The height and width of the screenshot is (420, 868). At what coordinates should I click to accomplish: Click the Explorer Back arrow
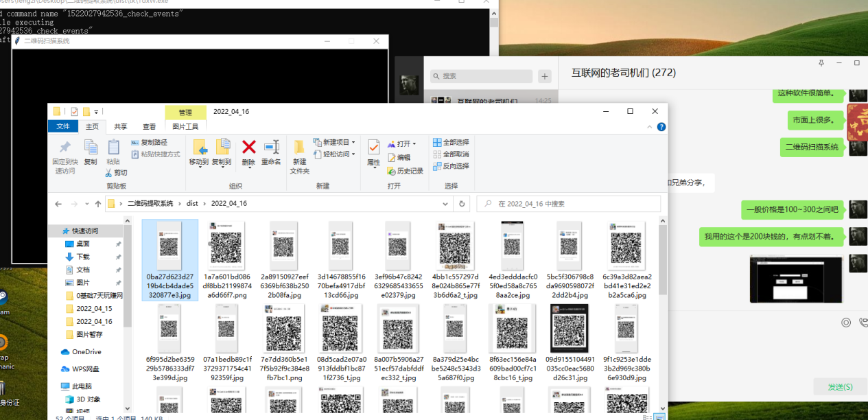[58, 204]
